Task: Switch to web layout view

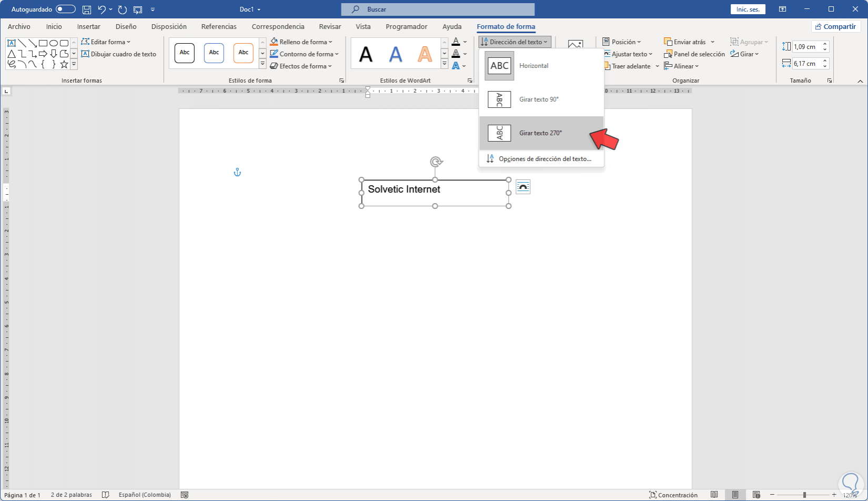Action: point(756,495)
